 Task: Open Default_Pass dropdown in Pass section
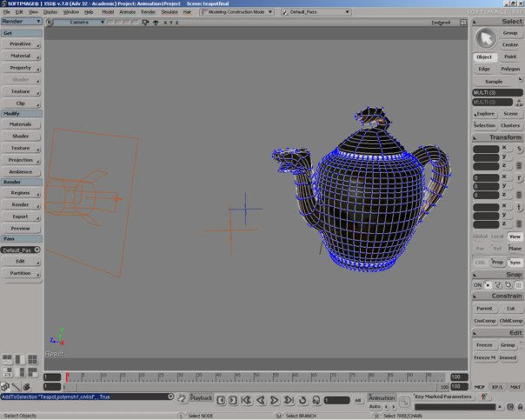pos(20,250)
